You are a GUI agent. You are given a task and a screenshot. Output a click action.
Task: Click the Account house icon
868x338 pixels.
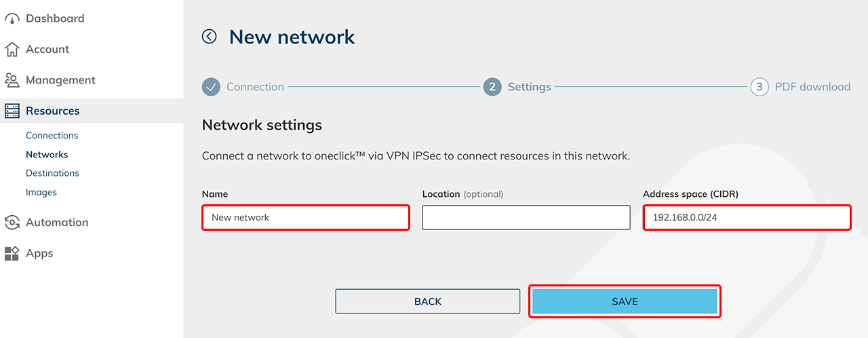12,50
